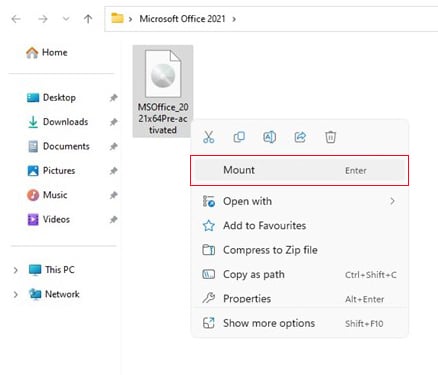Open Documents in quick access
The image size is (438, 375).
coord(58,146)
